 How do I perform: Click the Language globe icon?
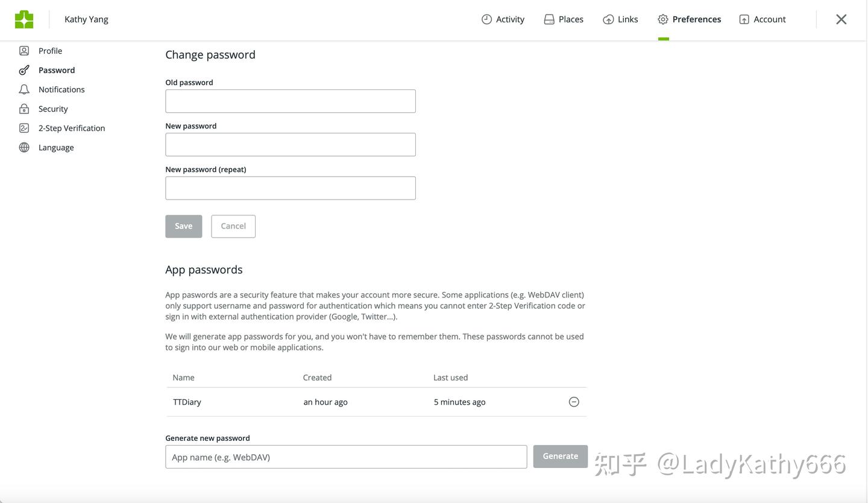(x=24, y=147)
